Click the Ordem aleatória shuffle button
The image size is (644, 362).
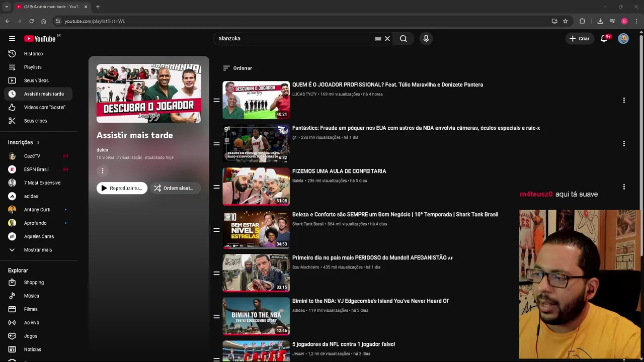click(175, 188)
